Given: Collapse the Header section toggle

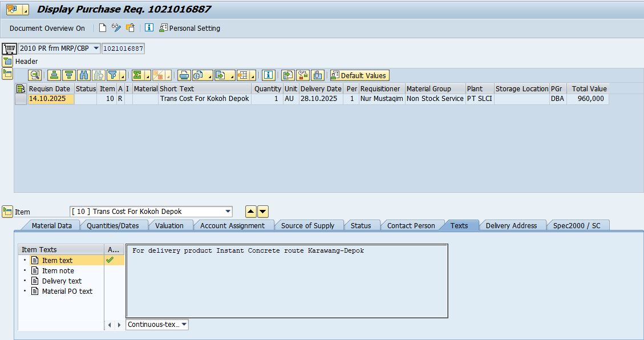Looking at the screenshot, I should pos(7,61).
